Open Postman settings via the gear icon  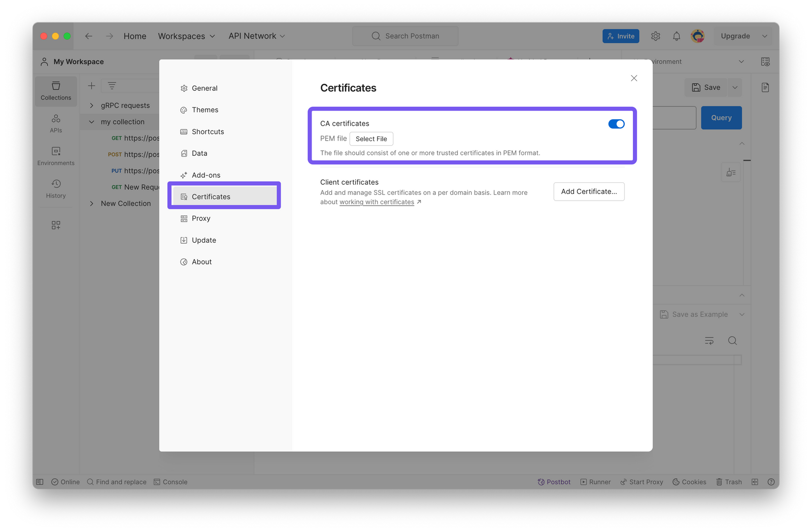(655, 36)
